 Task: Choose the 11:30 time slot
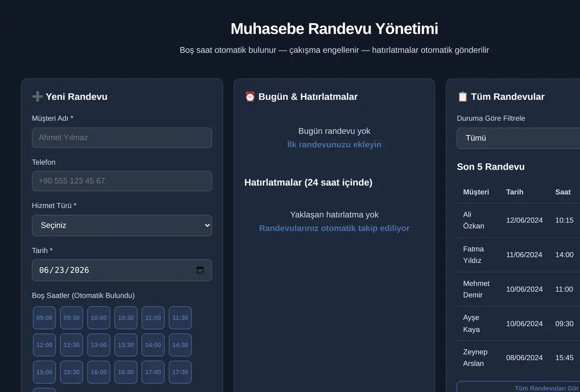[x=180, y=318]
